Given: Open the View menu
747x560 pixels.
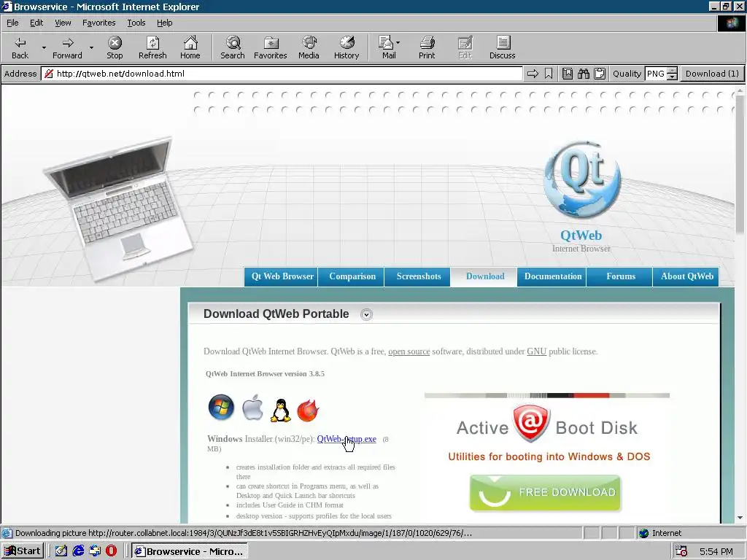Looking at the screenshot, I should click(x=63, y=23).
